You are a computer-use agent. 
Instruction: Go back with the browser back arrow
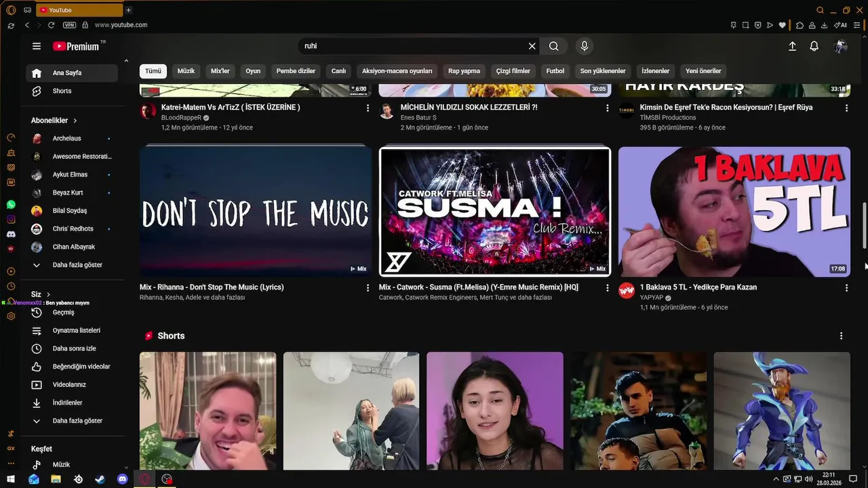pos(27,25)
